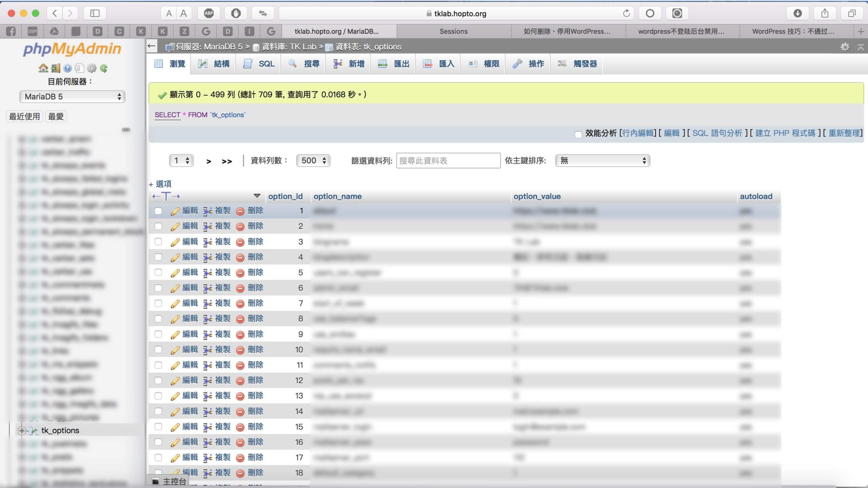The width and height of the screenshot is (868, 488).
Task: Click the copy icon in row 3
Action: (x=208, y=242)
